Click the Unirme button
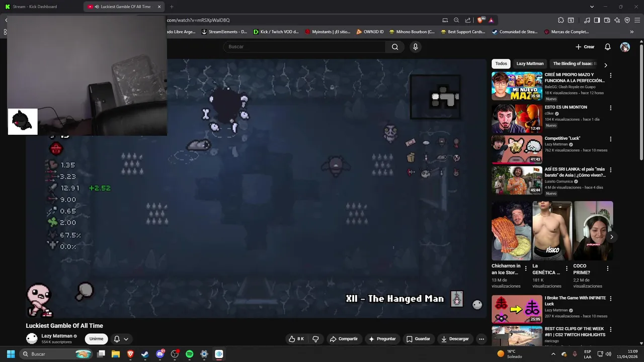Screen dimensions: 644x362 [x=96, y=339]
